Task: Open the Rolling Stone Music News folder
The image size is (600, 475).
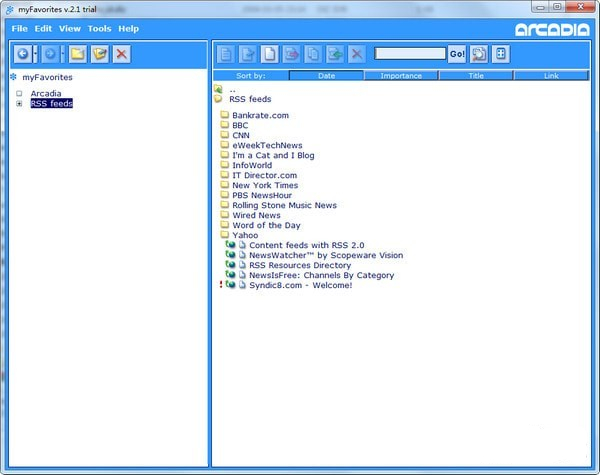Action: [x=285, y=205]
